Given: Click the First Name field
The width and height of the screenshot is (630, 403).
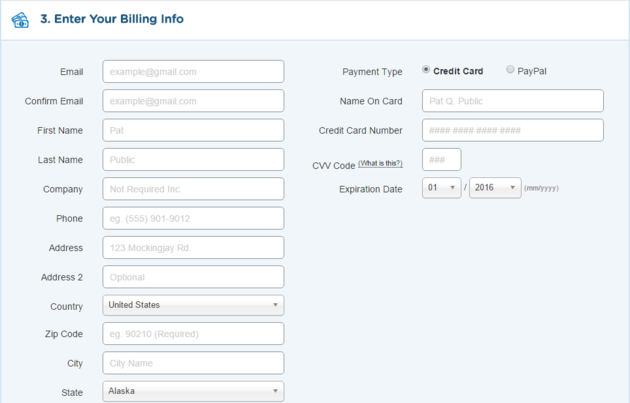Looking at the screenshot, I should click(x=193, y=130).
